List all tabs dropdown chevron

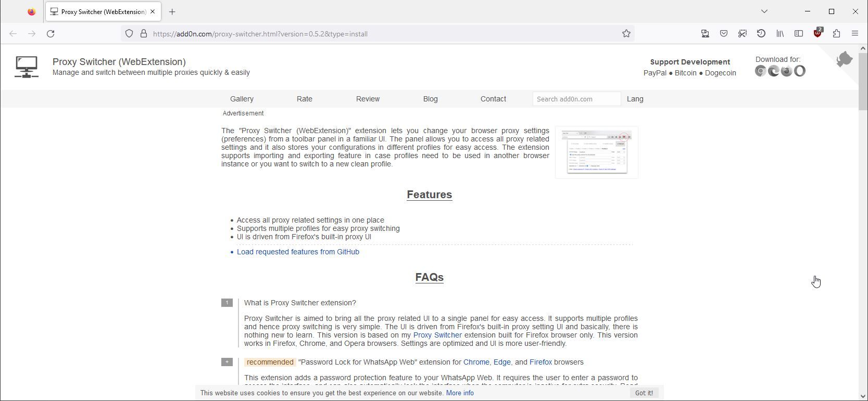click(764, 11)
